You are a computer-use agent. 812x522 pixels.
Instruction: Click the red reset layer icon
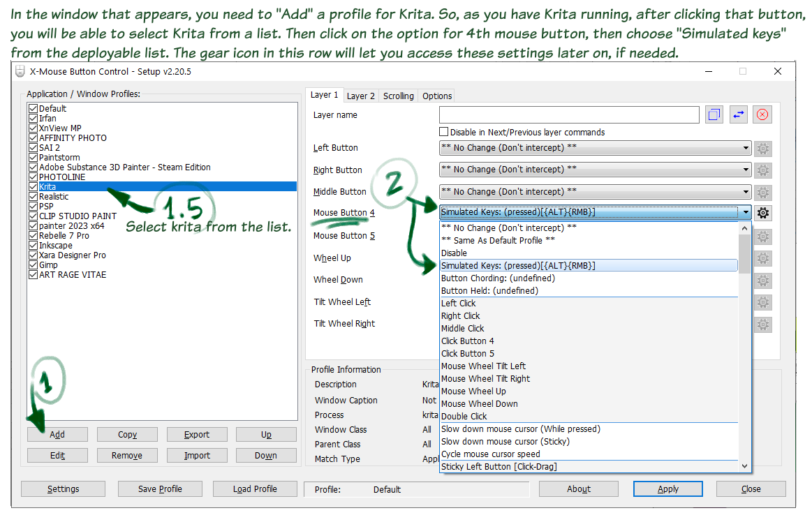[763, 115]
